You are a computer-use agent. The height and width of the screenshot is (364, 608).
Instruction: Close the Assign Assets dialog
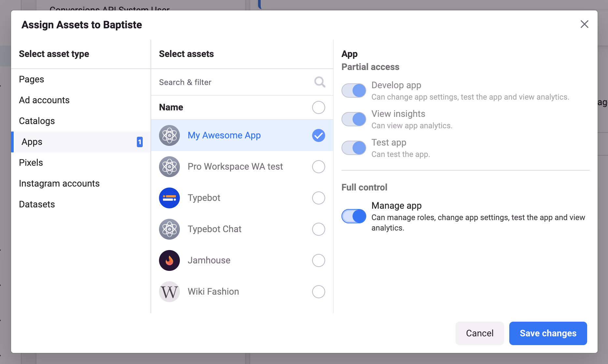tap(585, 24)
